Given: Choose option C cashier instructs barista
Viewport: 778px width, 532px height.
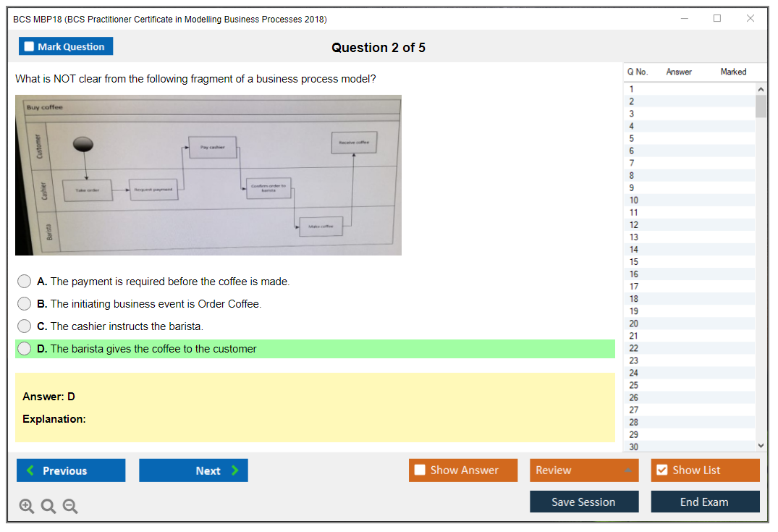Looking at the screenshot, I should tap(25, 326).
